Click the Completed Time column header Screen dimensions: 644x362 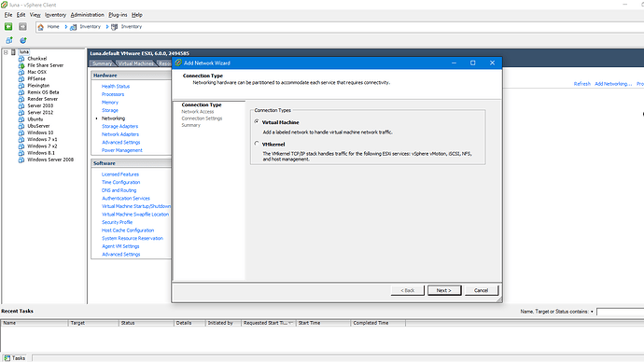pos(378,323)
